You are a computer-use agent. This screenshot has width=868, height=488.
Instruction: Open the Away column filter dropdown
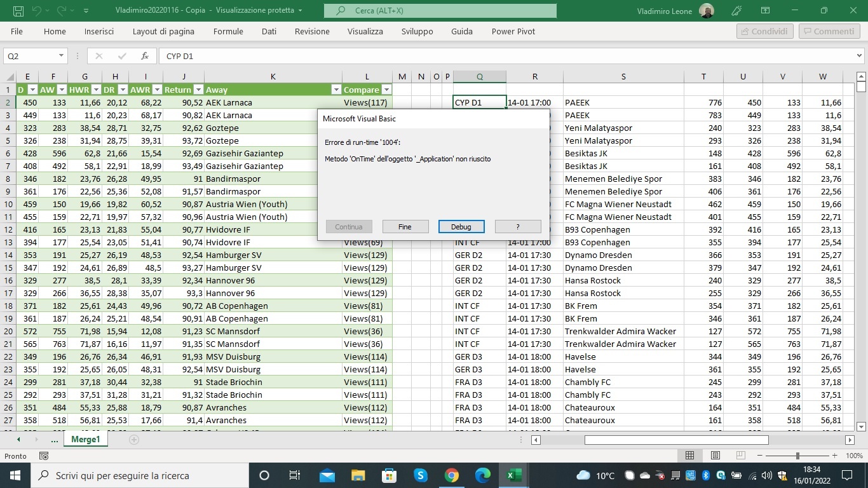coord(336,90)
